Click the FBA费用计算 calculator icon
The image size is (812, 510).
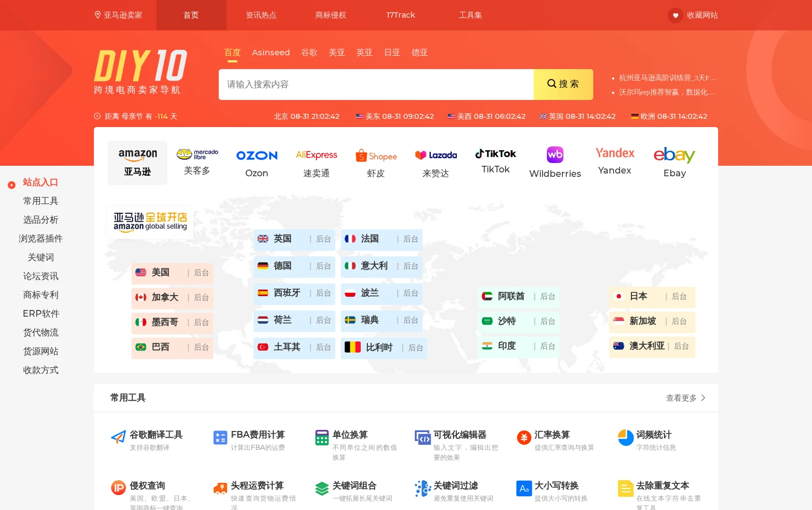click(220, 438)
